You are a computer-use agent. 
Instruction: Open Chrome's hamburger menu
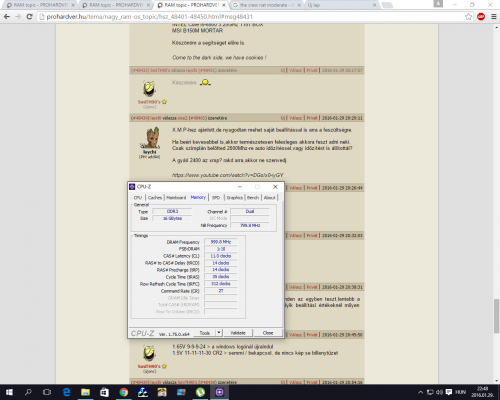click(494, 17)
